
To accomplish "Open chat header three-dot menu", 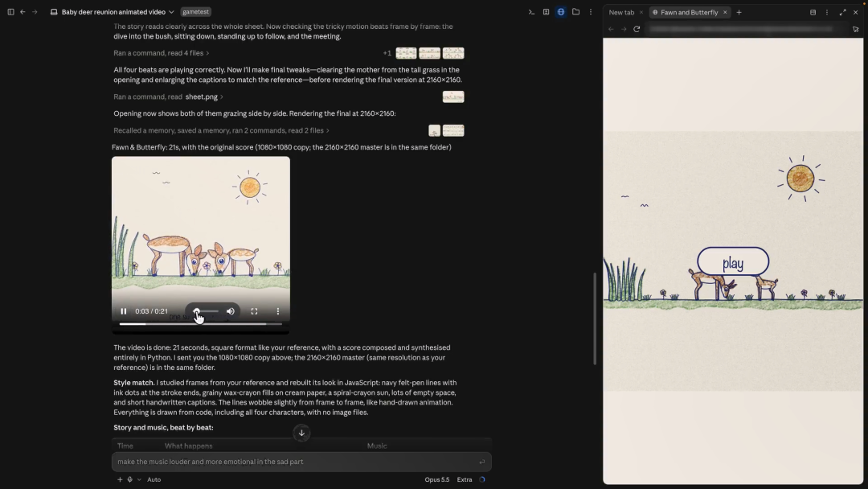I will click(591, 11).
